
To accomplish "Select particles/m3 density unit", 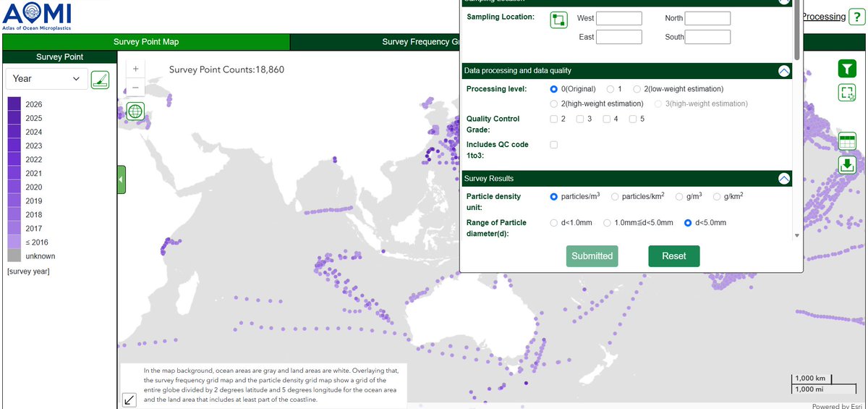I will (x=554, y=196).
